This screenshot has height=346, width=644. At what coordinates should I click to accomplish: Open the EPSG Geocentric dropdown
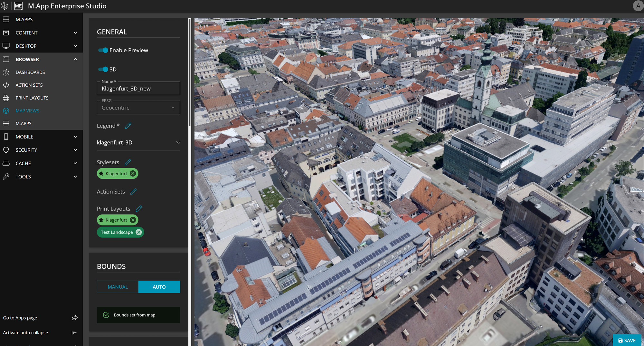(x=138, y=108)
